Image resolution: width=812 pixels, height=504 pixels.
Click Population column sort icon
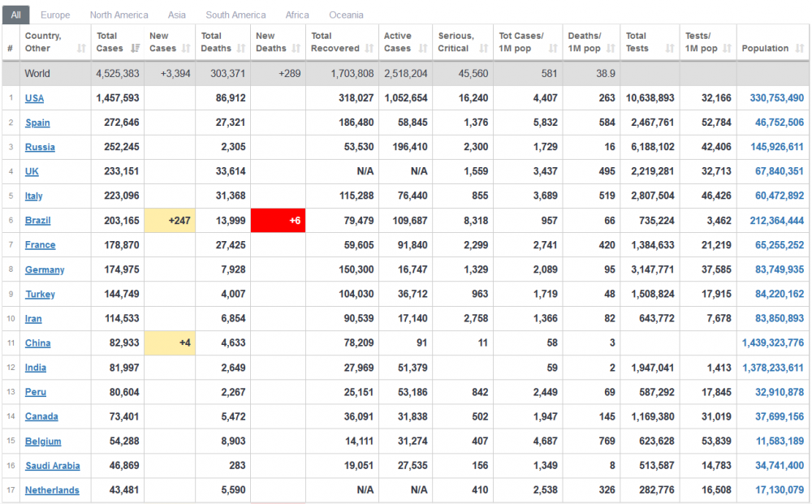point(798,49)
